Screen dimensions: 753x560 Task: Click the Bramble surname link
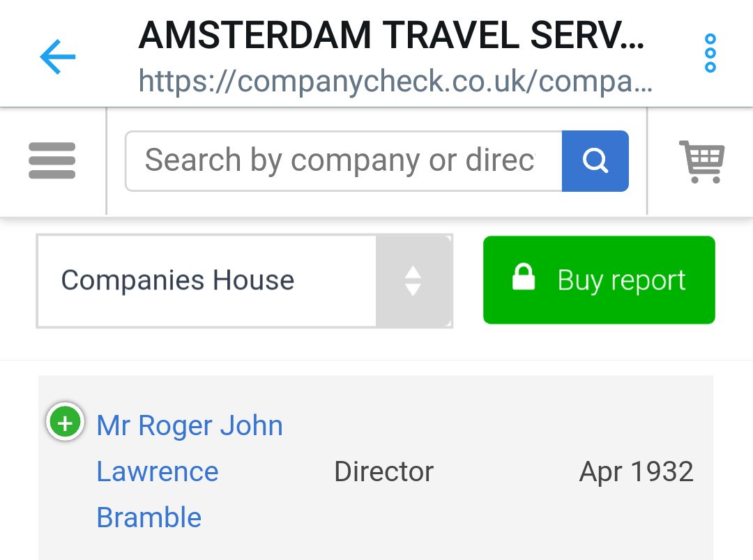149,517
